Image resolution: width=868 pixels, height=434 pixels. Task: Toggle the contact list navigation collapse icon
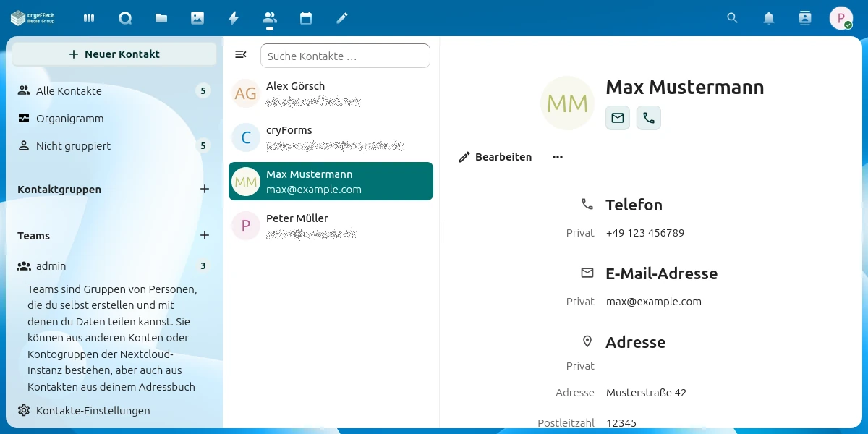pos(241,55)
